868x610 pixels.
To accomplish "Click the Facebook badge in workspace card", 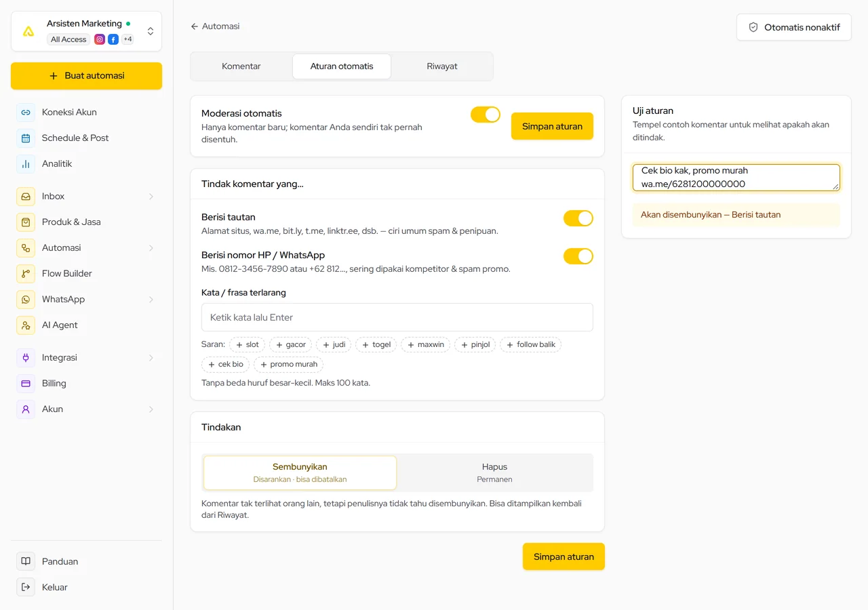I will coord(113,39).
